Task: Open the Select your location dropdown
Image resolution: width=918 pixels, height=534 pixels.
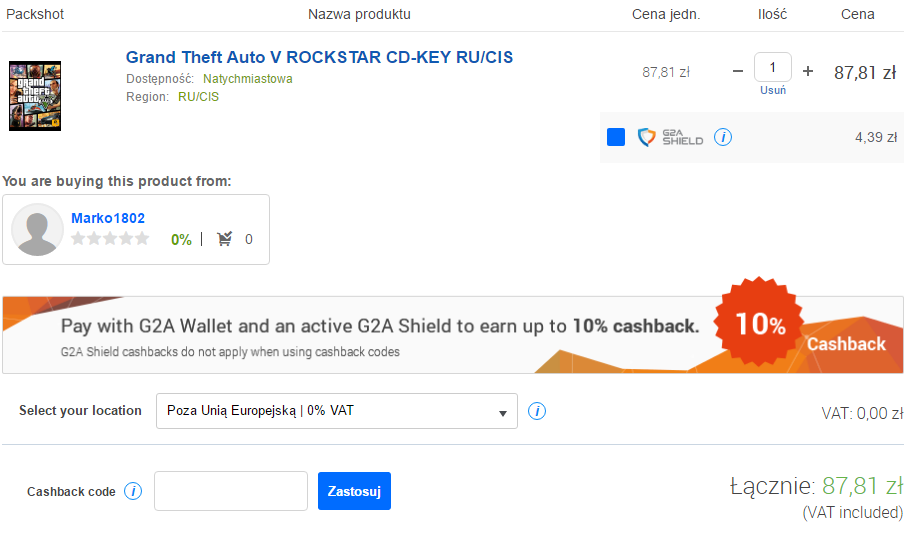Action: coord(337,411)
